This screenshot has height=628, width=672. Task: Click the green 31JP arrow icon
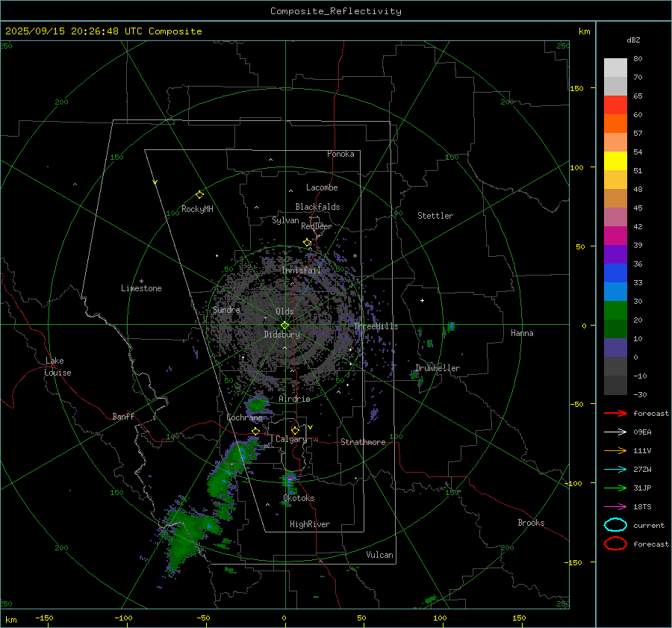pyautogui.click(x=615, y=488)
